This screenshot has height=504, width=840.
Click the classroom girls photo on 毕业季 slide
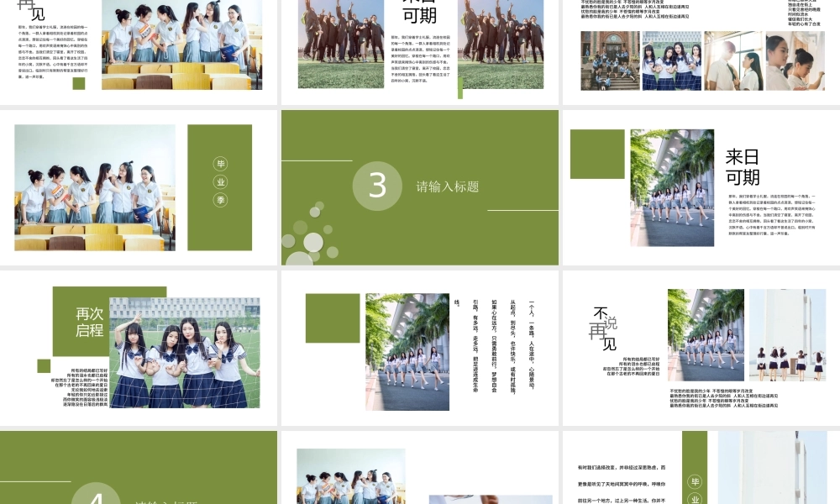[95, 187]
